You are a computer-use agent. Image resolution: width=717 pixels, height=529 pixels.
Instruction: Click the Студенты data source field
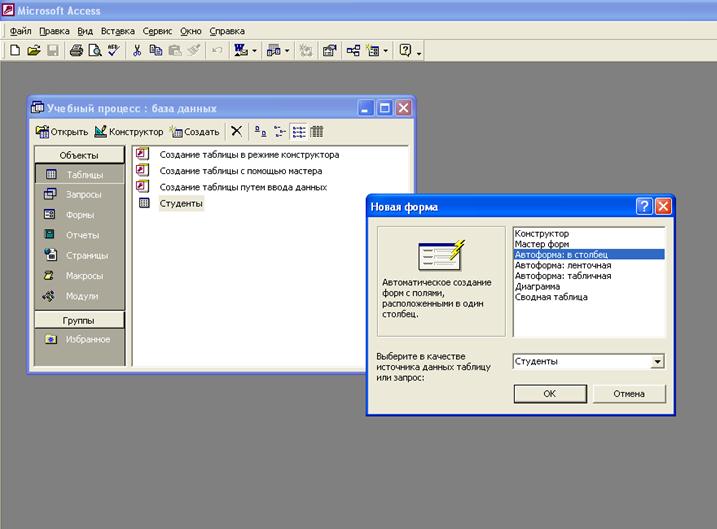pos(582,362)
